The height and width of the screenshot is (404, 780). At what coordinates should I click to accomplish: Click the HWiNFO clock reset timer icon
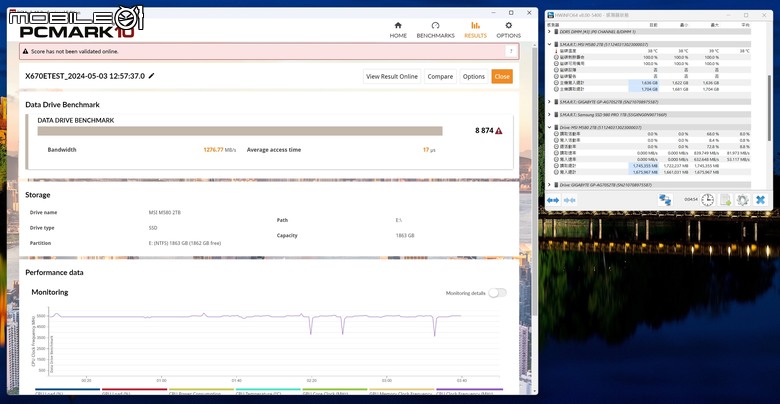pyautogui.click(x=707, y=200)
